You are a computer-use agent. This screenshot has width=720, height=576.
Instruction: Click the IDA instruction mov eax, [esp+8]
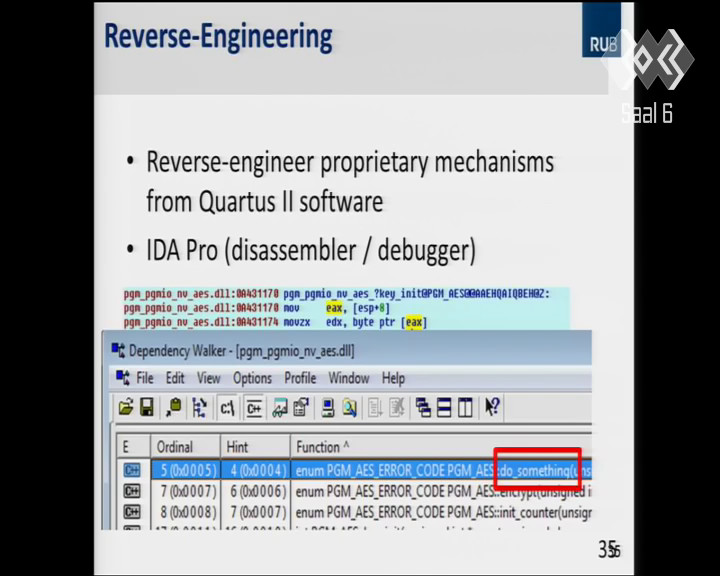[x=336, y=308]
